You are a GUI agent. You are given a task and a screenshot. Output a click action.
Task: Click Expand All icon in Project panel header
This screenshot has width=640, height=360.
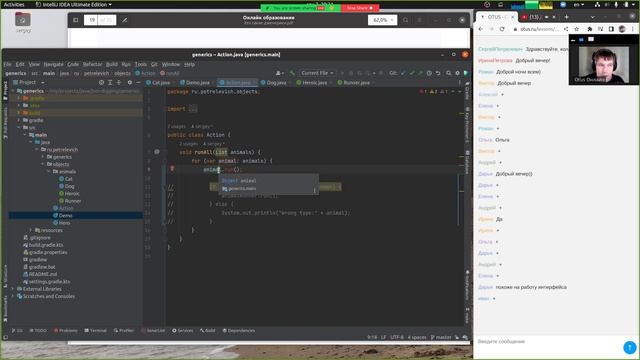tap(110, 82)
